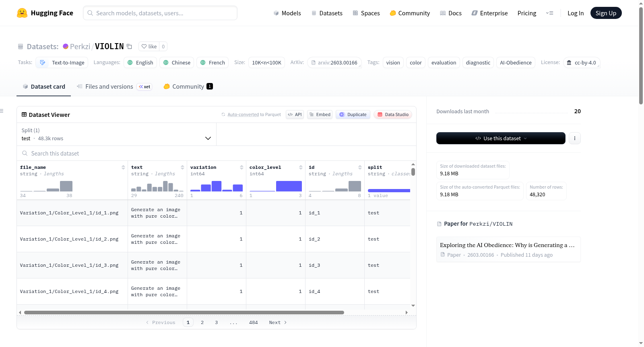Viewport: 644px width, 347px height.
Task: Click the Variation_1/Color_Level_1/id_1.png cell
Action: pos(72,213)
